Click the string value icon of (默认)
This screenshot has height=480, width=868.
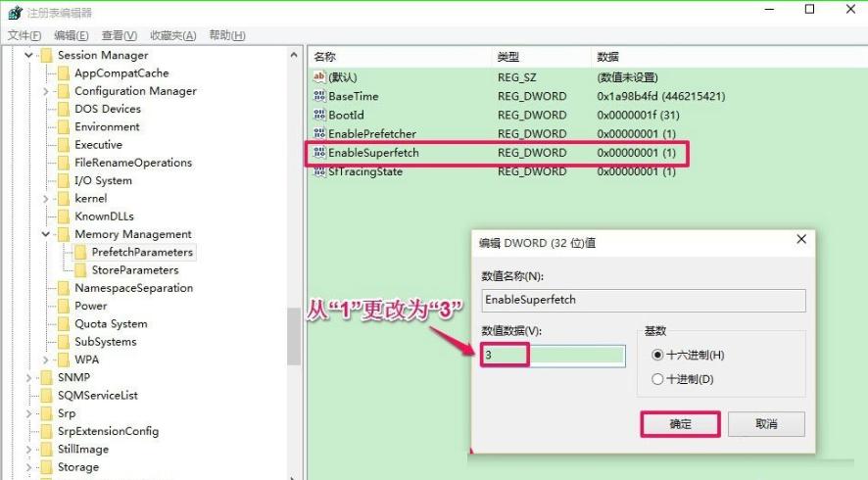pos(319,77)
